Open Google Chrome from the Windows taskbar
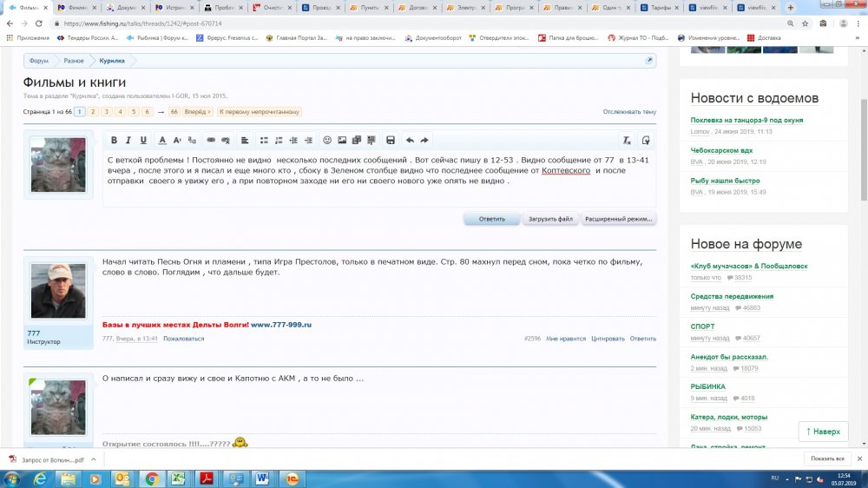Image resolution: width=868 pixels, height=488 pixels. point(151,478)
